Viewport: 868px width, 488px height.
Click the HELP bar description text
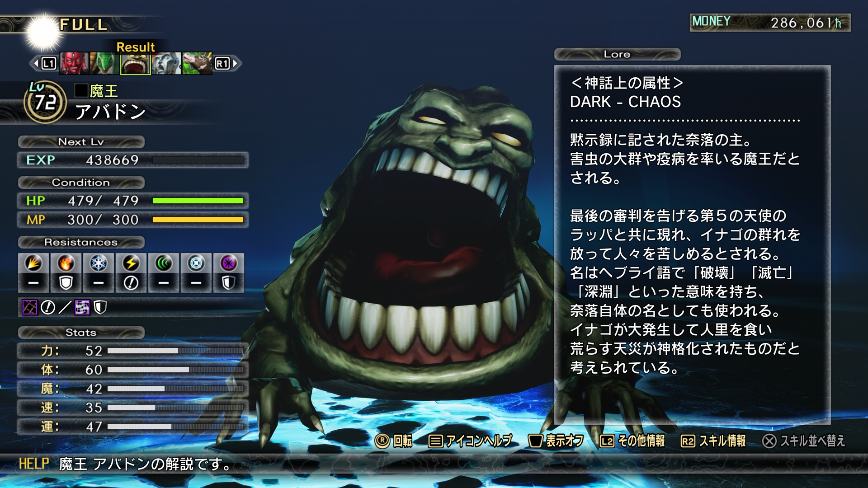145,464
